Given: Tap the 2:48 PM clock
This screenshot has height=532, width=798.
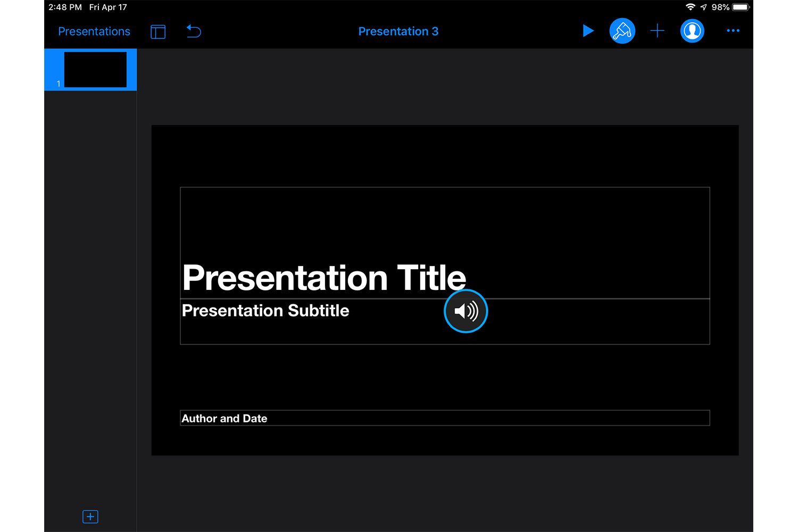Looking at the screenshot, I should coord(65,7).
